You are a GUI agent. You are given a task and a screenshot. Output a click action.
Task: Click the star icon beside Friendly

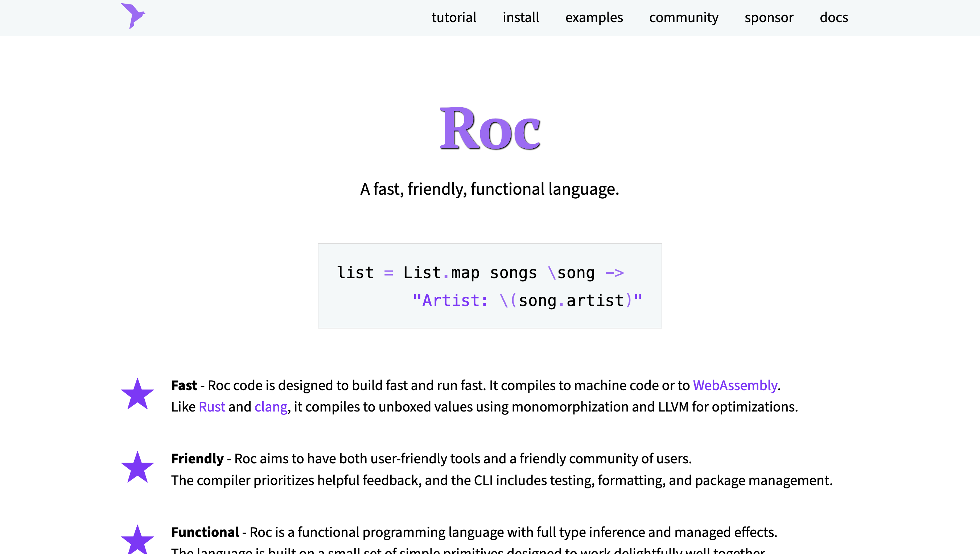(x=137, y=468)
